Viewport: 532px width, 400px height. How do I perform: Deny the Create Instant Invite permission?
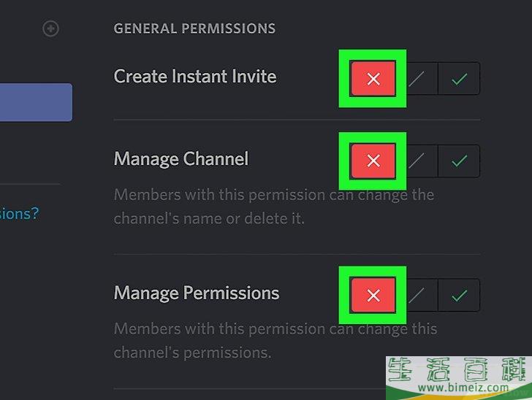tap(373, 79)
